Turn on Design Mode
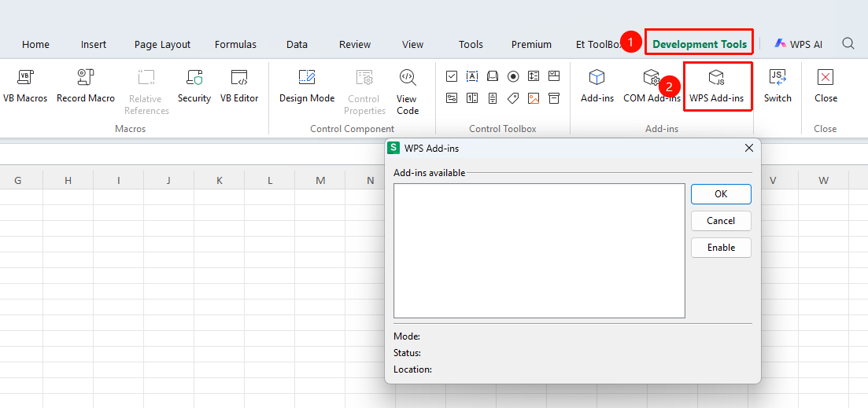 [x=307, y=85]
